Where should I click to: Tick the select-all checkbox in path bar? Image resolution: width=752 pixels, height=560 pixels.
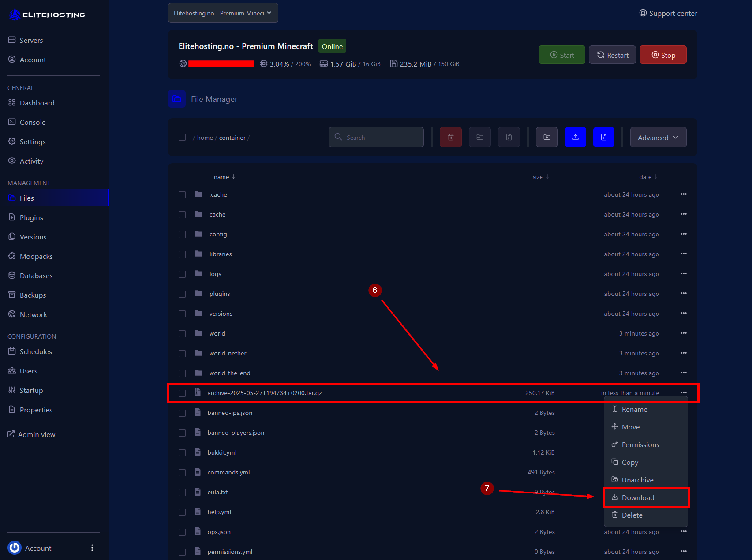[182, 137]
